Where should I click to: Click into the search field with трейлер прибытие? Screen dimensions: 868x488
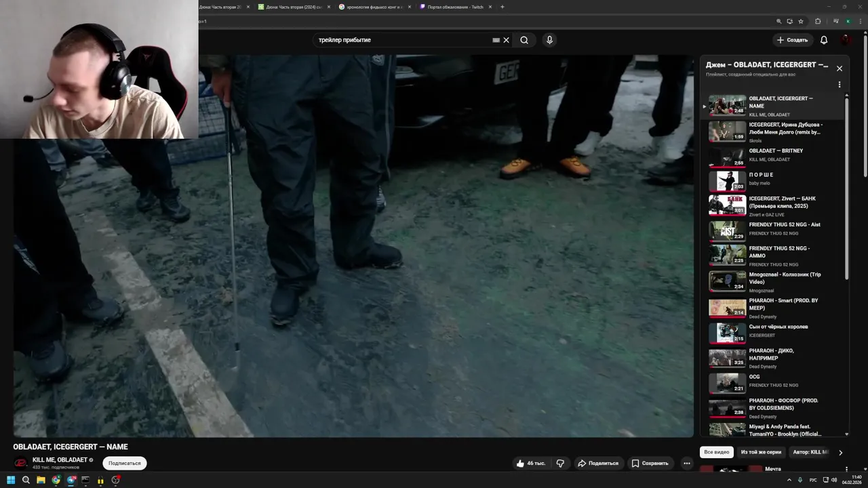tap(403, 40)
